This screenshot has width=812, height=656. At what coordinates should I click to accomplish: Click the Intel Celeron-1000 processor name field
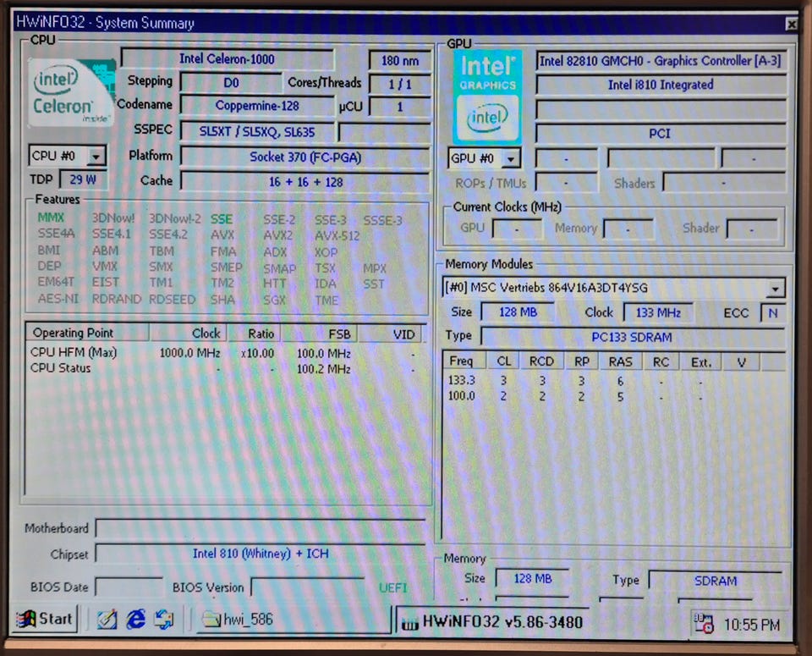[x=228, y=59]
